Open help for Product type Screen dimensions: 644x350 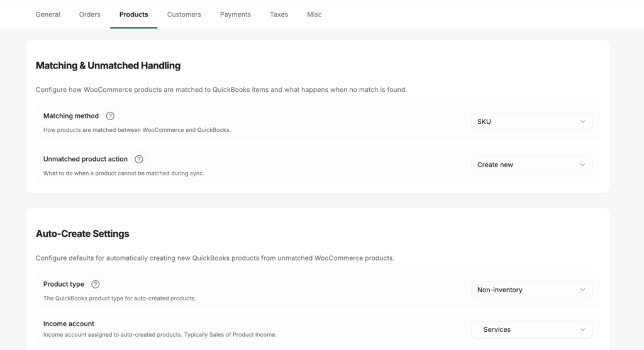(x=96, y=285)
